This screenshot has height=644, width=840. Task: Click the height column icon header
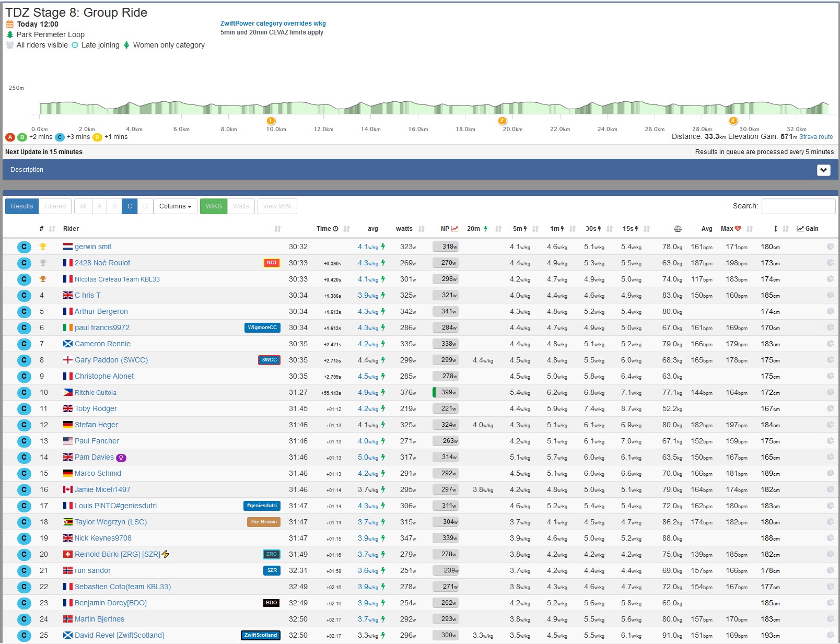775,229
